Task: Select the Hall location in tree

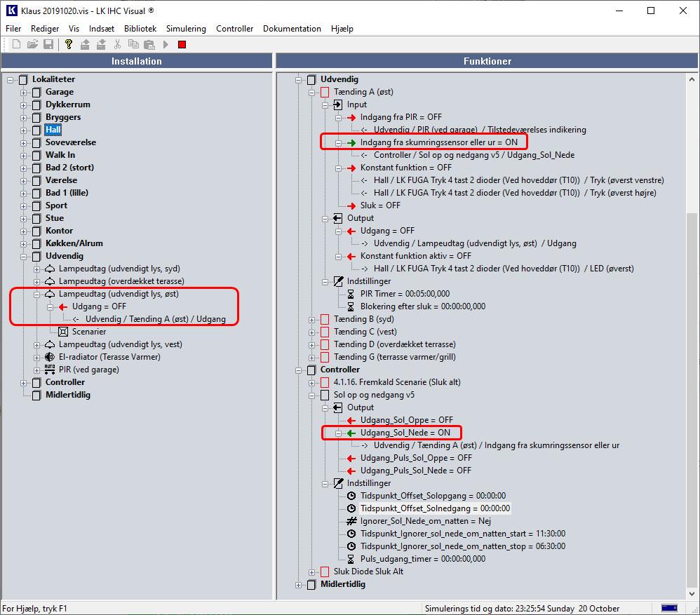Action: pos(53,130)
